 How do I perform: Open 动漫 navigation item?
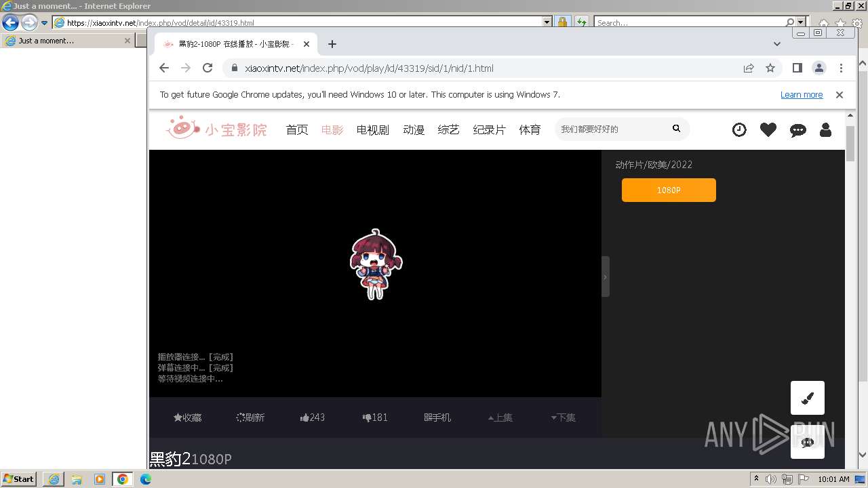point(414,129)
